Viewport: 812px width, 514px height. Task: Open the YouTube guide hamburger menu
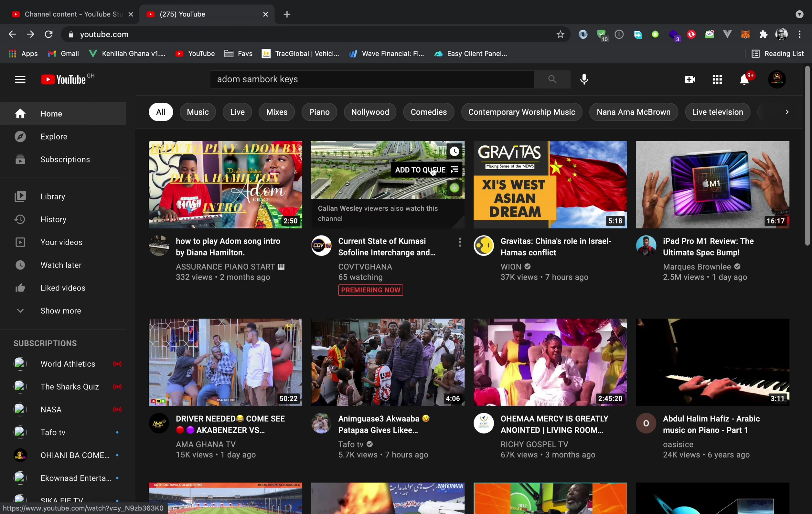click(x=20, y=79)
